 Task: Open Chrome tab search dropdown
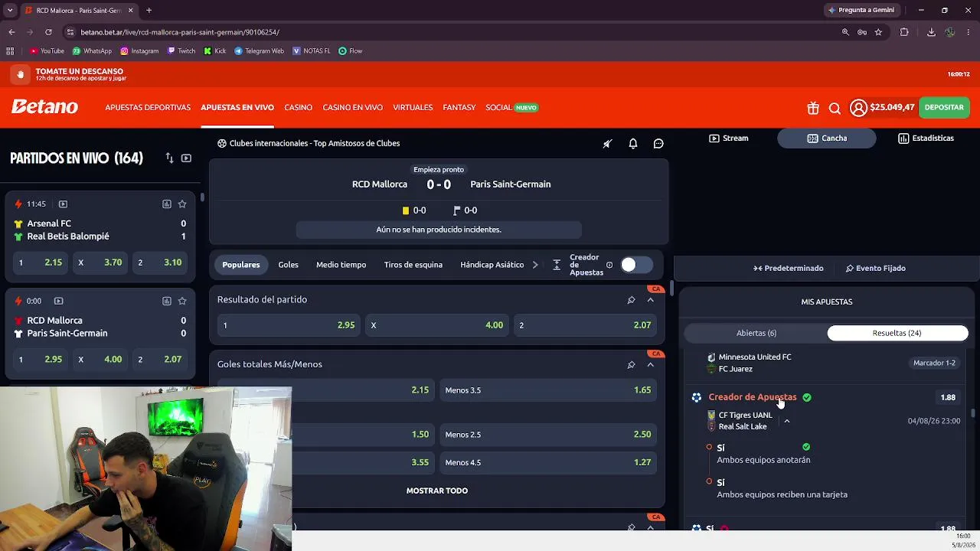click(10, 10)
